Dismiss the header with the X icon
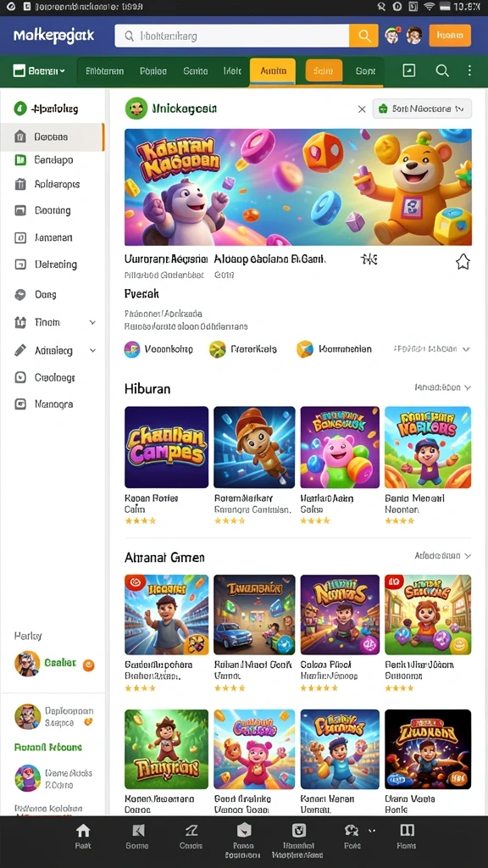This screenshot has width=488, height=868. [362, 109]
